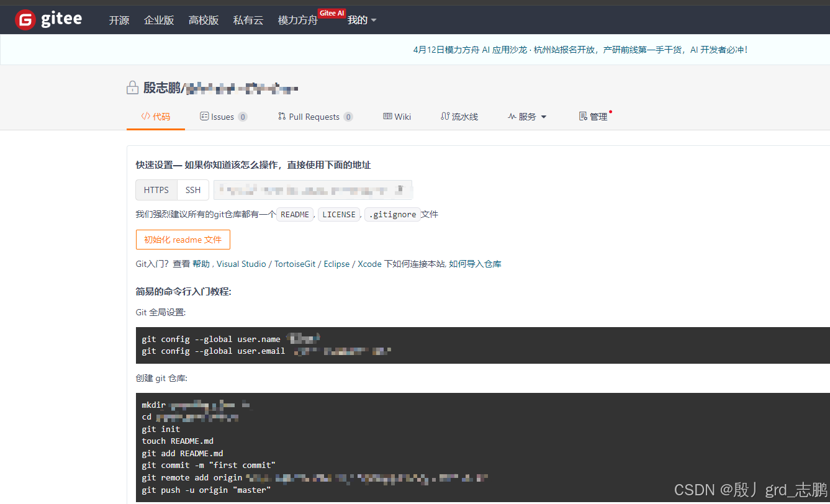Click the git commit -m "first commit" line

209,466
